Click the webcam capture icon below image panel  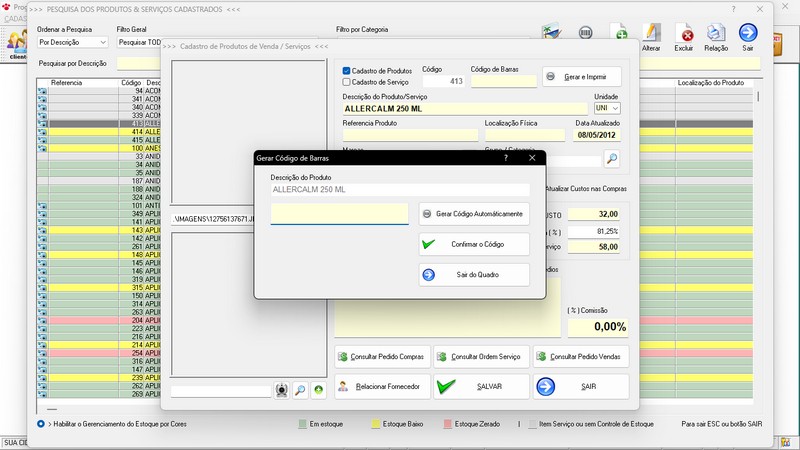coord(282,390)
